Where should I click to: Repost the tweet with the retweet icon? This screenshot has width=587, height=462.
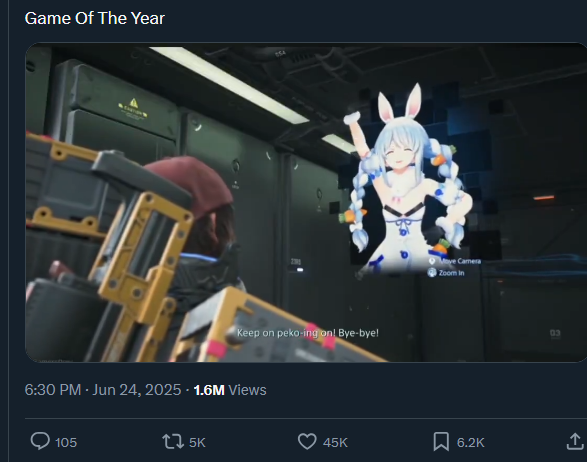[x=173, y=442]
